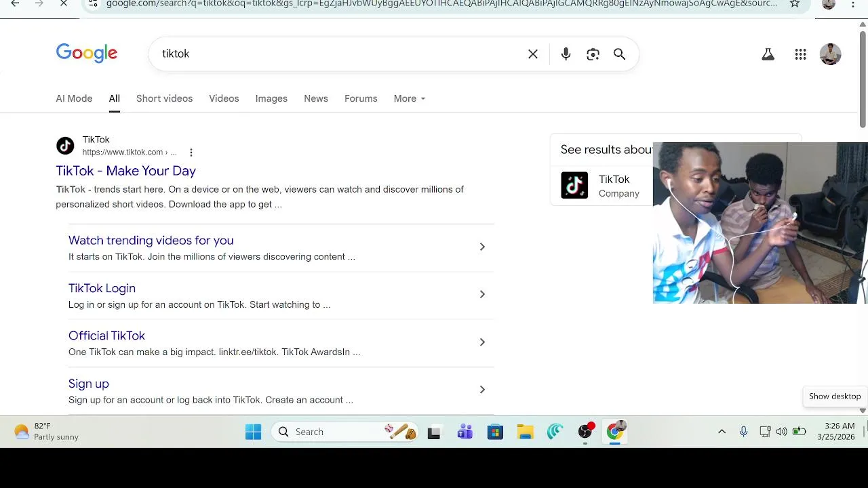Click microphone icon in system tray
Image resolution: width=868 pixels, height=488 pixels.
point(744,432)
